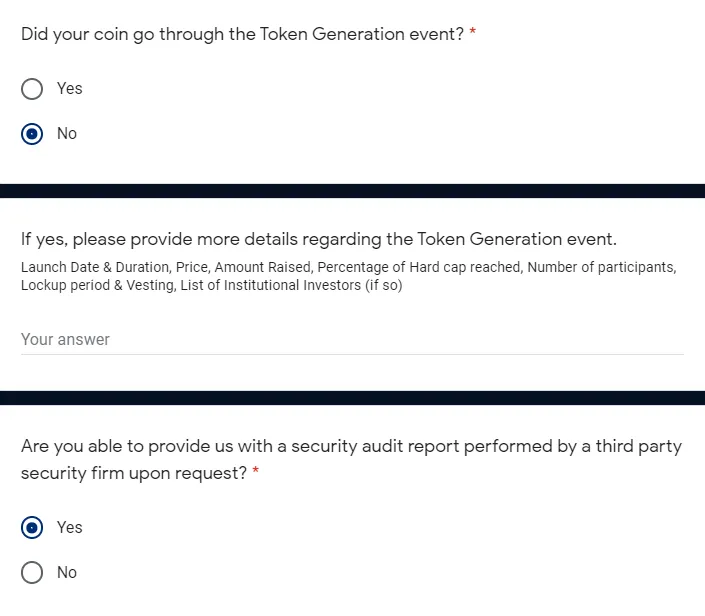Click 'No' label text under Token Generation question
705x616 pixels.
pos(67,134)
